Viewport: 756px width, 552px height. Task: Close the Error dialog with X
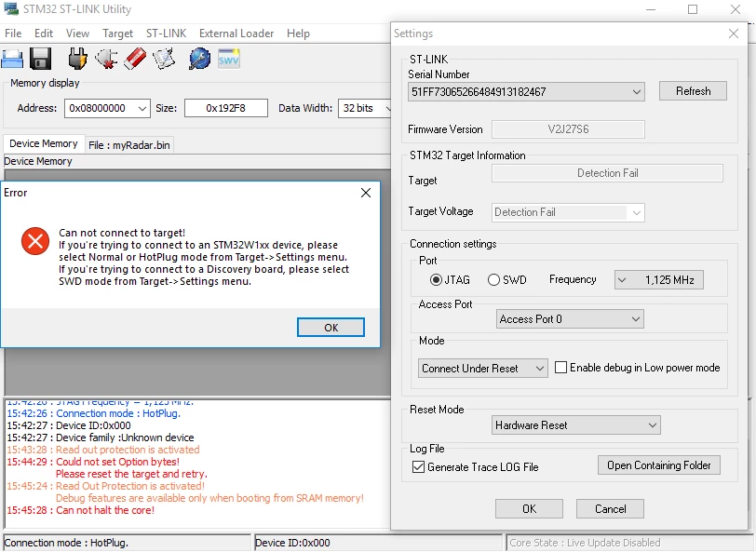point(366,193)
